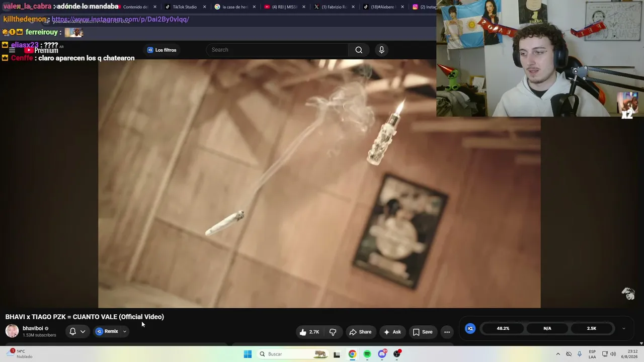Open OBS Studio from the taskbar

pyautogui.click(x=397, y=354)
